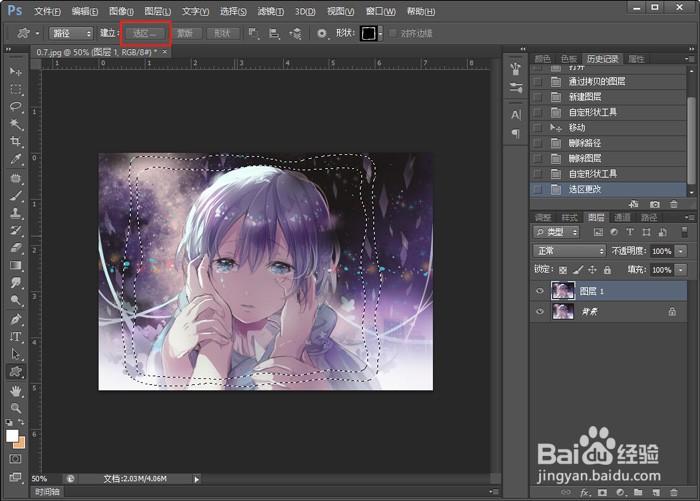This screenshot has width=700, height=501.
Task: Select the Crop tool
Action: (x=16, y=142)
